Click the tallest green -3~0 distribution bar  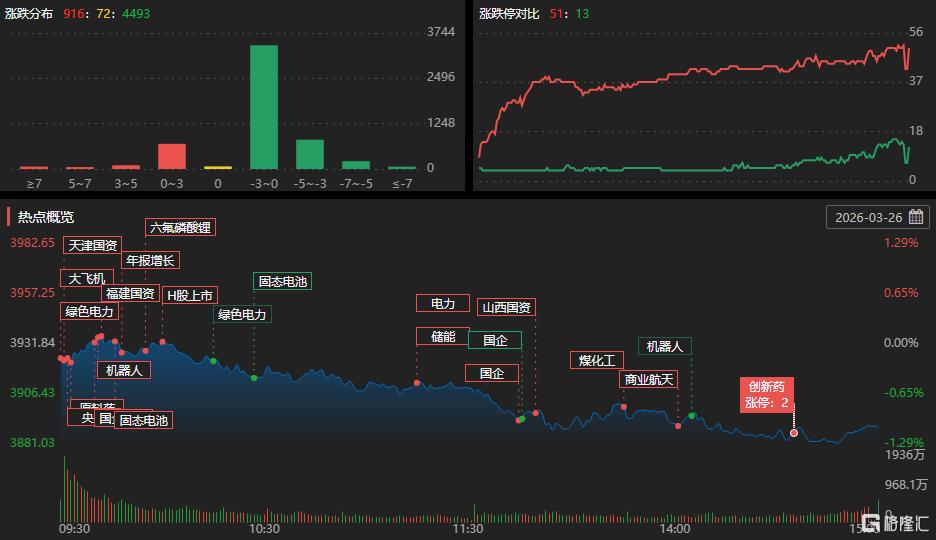coord(263,107)
